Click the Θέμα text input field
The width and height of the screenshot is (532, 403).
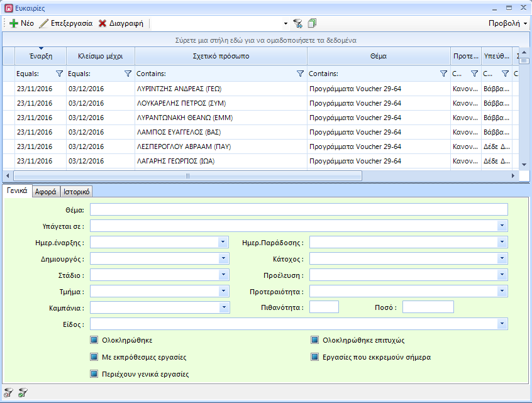coord(299,209)
